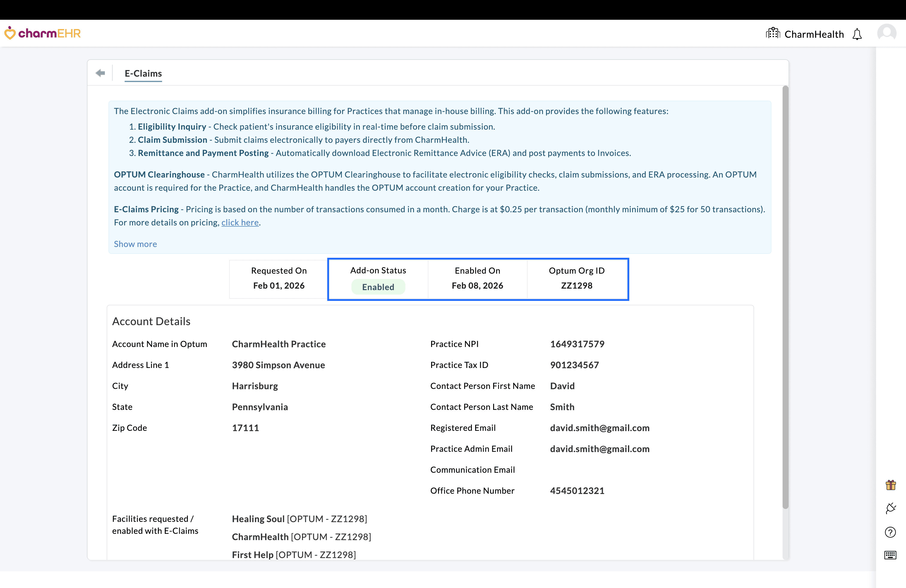Click the Registered Email address value
906x588 pixels.
click(600, 428)
